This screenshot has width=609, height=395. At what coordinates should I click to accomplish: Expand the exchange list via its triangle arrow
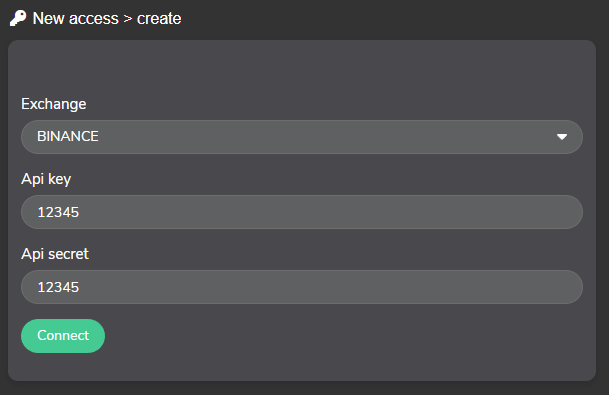click(562, 137)
